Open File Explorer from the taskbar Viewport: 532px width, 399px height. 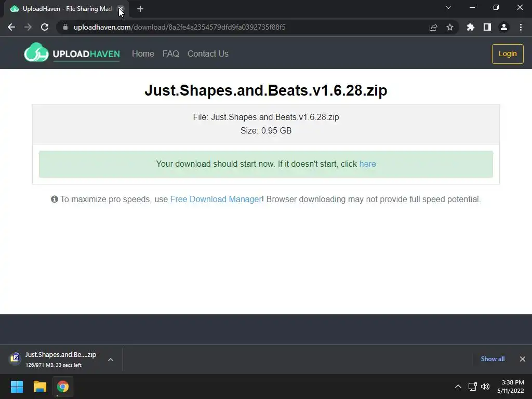(39, 387)
